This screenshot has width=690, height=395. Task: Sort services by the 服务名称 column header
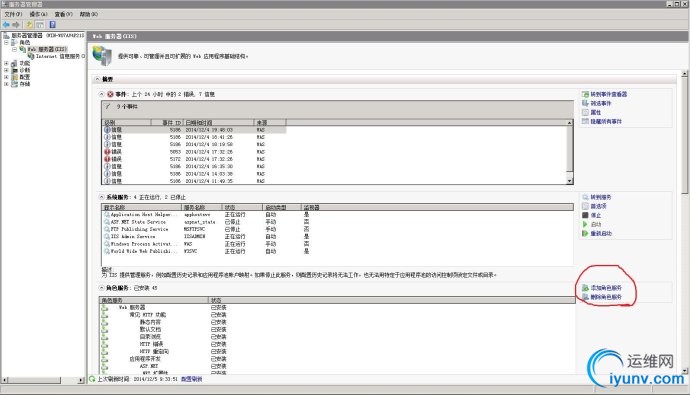[202, 207]
